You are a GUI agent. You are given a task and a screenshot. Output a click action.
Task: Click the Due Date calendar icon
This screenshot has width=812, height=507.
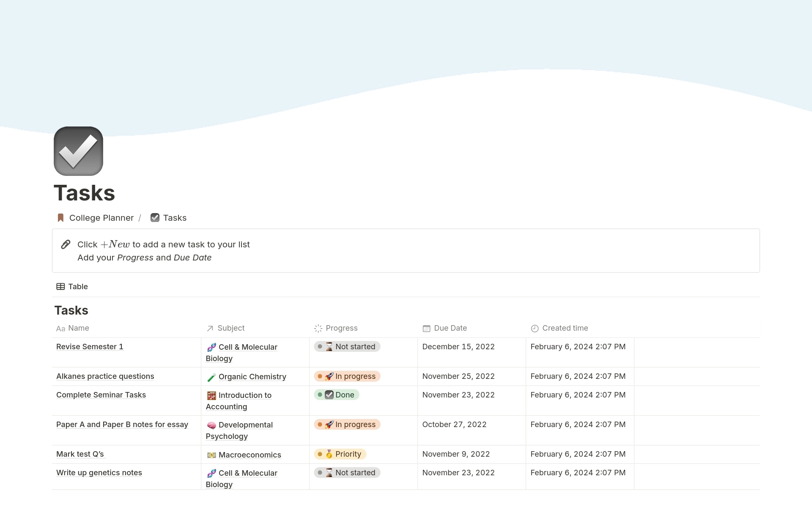pos(426,328)
